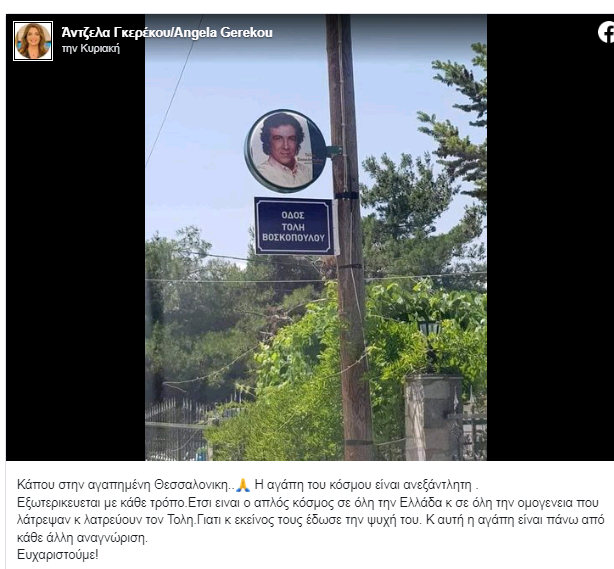614x569 pixels.
Task: Click the black area left of photo
Action: [76, 258]
